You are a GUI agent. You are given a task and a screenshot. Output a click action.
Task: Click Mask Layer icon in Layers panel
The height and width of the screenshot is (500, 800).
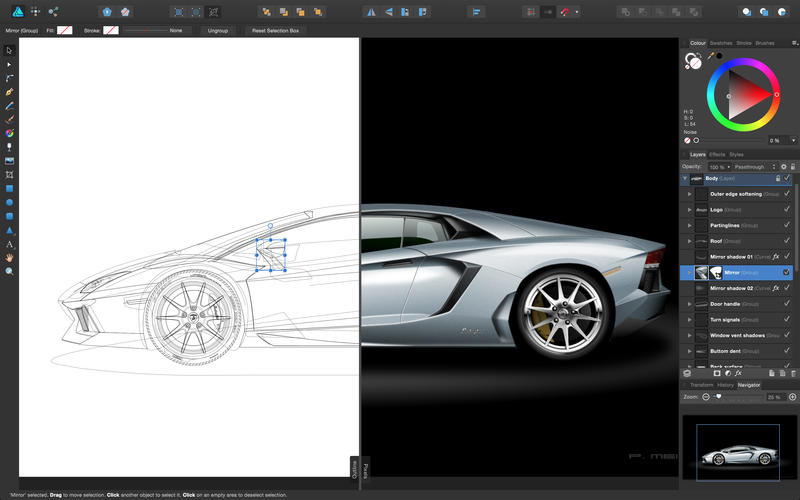[717, 373]
